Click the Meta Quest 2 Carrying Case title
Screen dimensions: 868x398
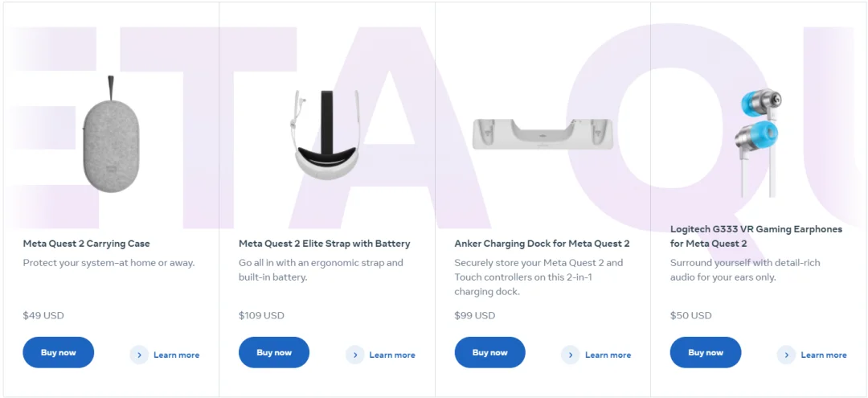point(87,244)
